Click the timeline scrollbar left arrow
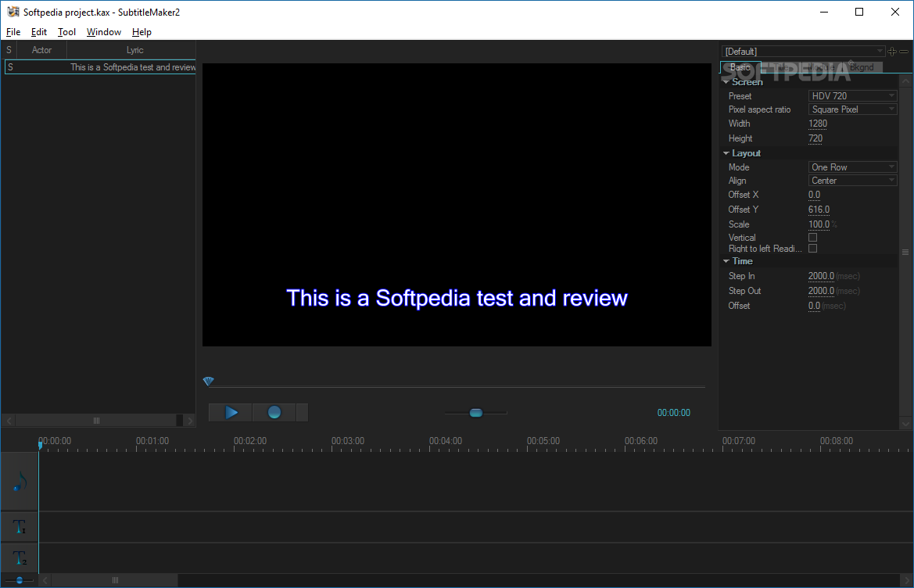 pyautogui.click(x=45, y=580)
